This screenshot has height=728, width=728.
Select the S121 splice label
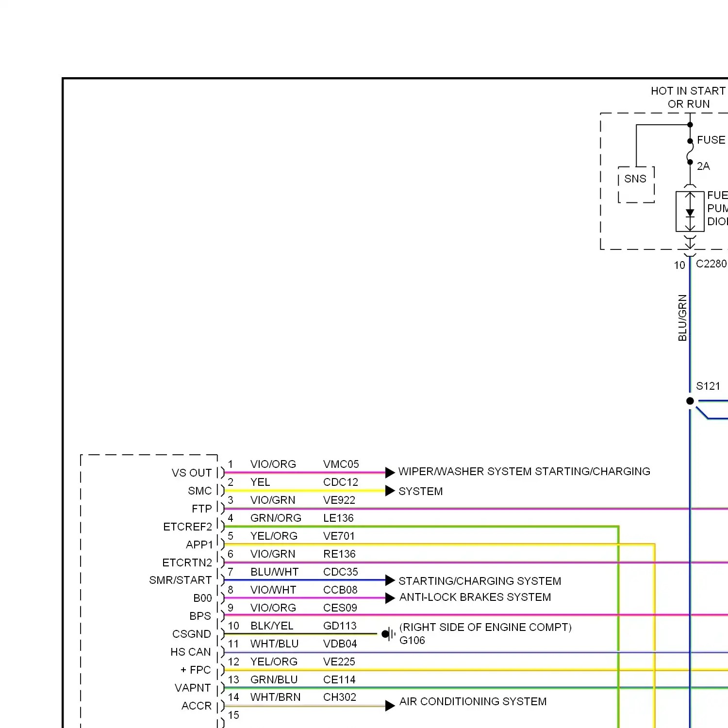pos(708,386)
